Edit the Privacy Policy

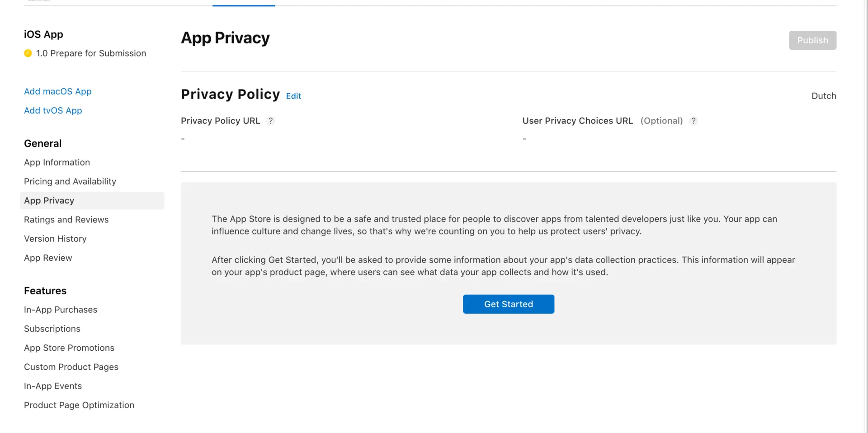(x=293, y=96)
